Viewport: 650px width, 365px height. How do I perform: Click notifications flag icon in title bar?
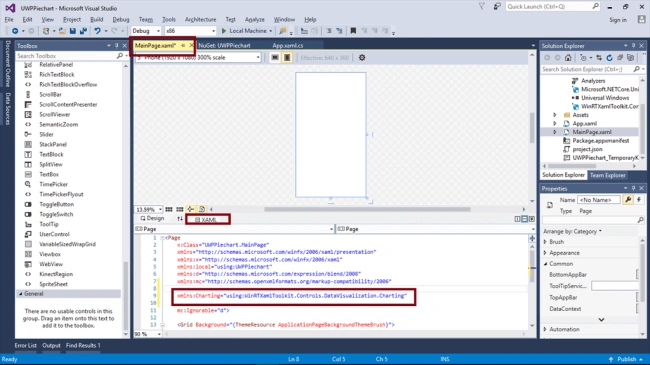pyautogui.click(x=482, y=7)
